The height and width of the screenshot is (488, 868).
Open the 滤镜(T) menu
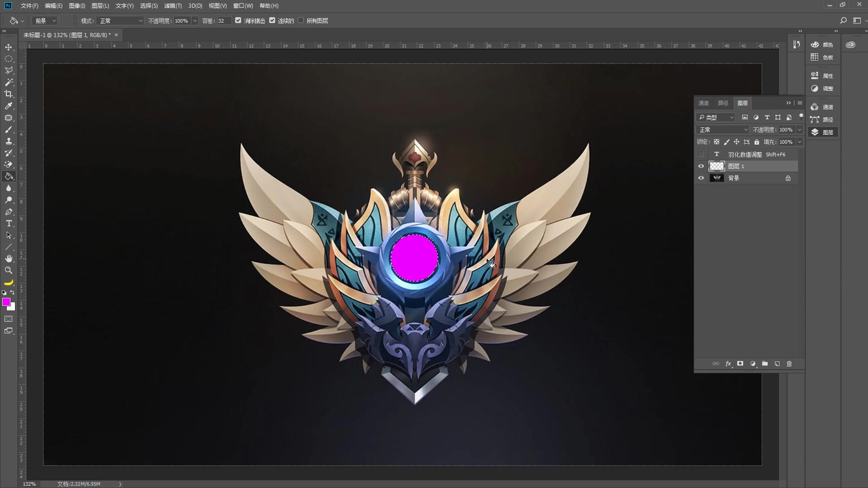[173, 6]
